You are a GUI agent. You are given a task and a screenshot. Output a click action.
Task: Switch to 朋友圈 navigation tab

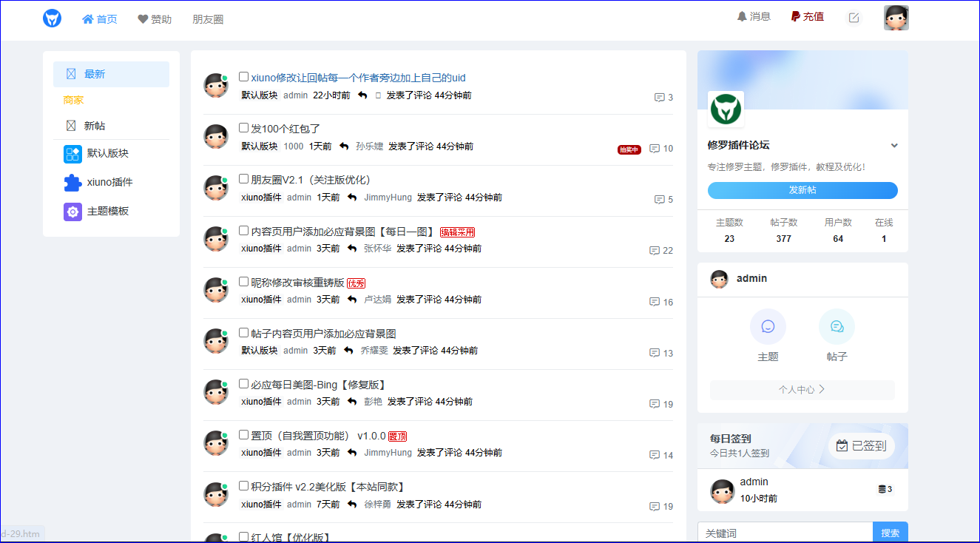pos(208,19)
